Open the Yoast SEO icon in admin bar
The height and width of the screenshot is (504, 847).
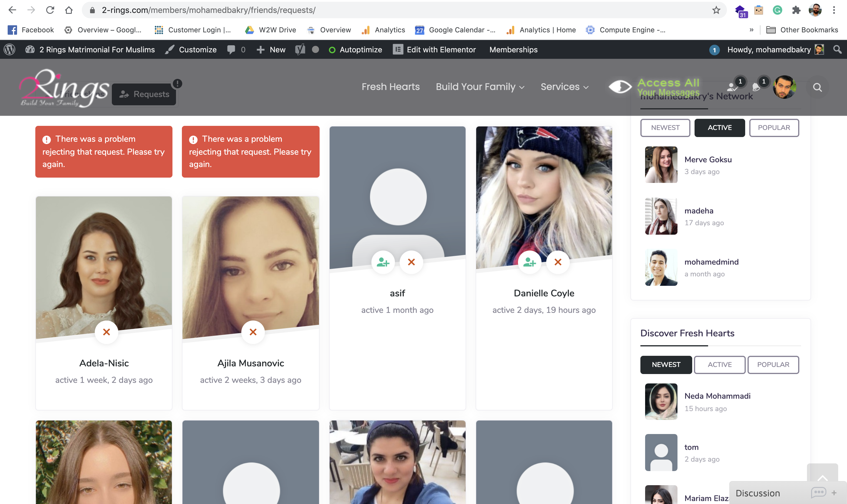pyautogui.click(x=300, y=50)
